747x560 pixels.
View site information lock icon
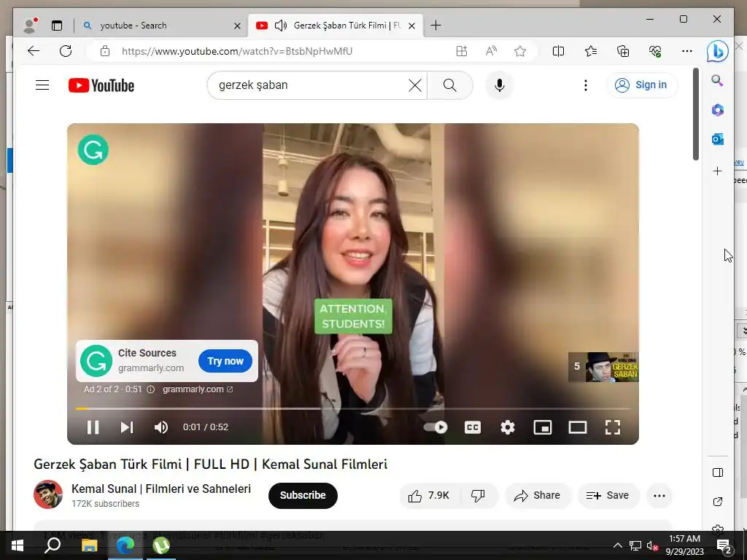[x=105, y=51]
